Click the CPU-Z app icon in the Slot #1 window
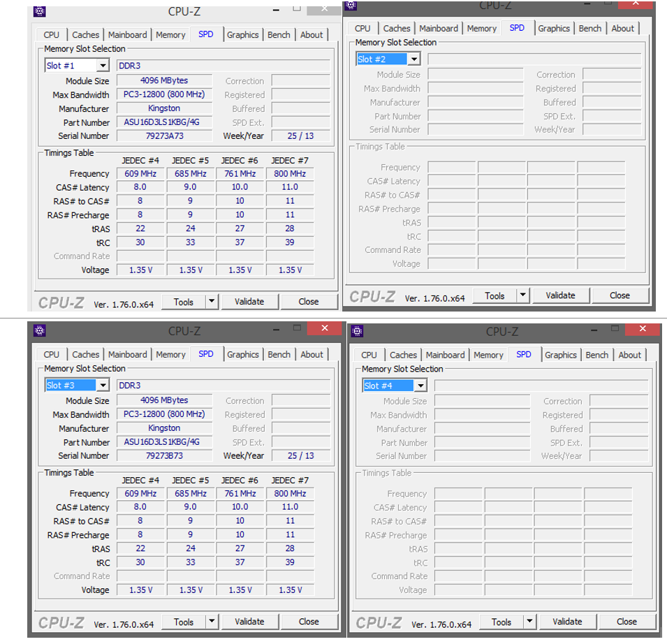 (40, 11)
